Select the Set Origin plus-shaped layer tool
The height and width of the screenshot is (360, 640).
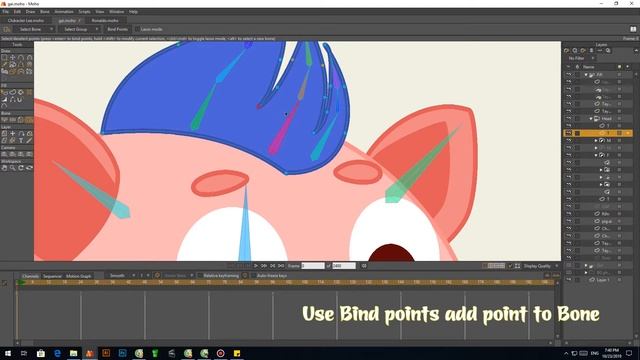click(x=13, y=133)
